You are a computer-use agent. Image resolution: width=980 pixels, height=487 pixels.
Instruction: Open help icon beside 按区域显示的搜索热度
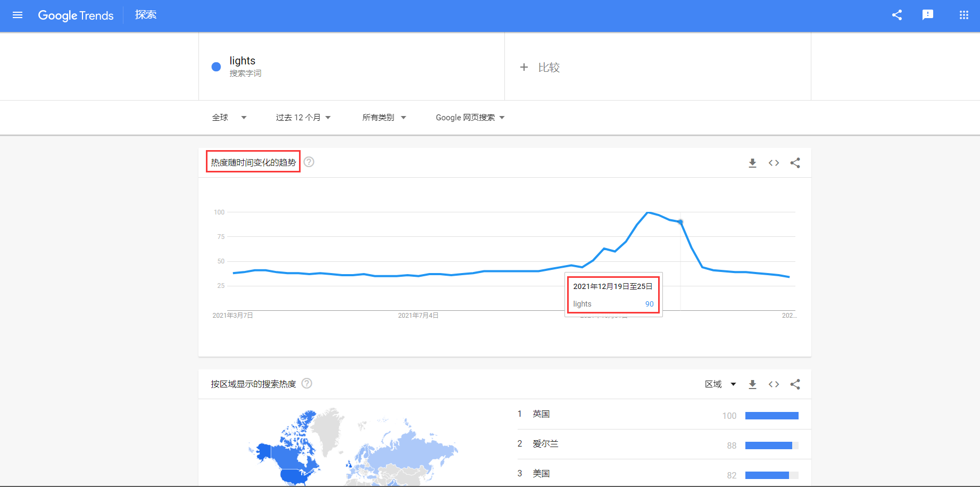(x=307, y=384)
